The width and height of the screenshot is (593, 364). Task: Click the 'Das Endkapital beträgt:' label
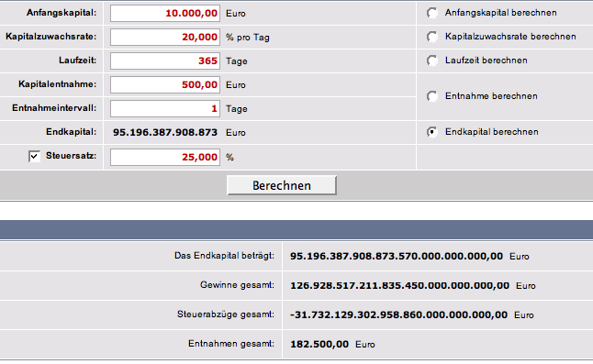click(x=224, y=256)
